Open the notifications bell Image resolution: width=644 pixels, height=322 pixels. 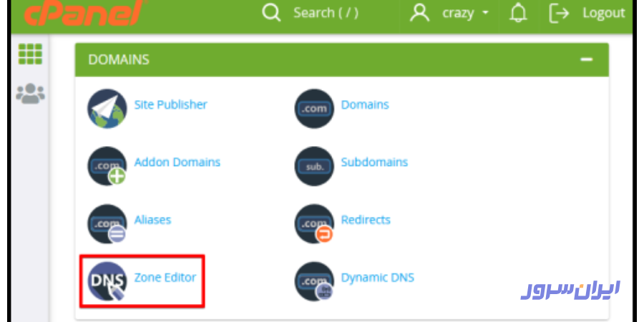coord(517,13)
